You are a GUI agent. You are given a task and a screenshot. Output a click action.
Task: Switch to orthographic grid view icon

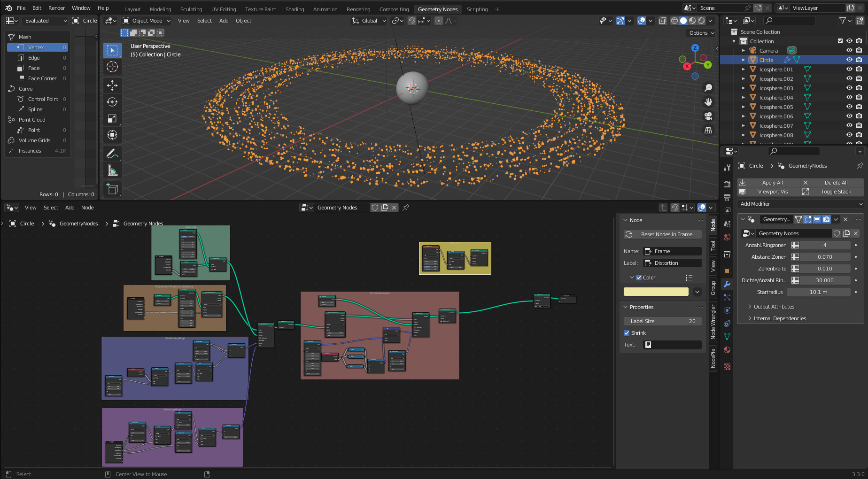708,131
